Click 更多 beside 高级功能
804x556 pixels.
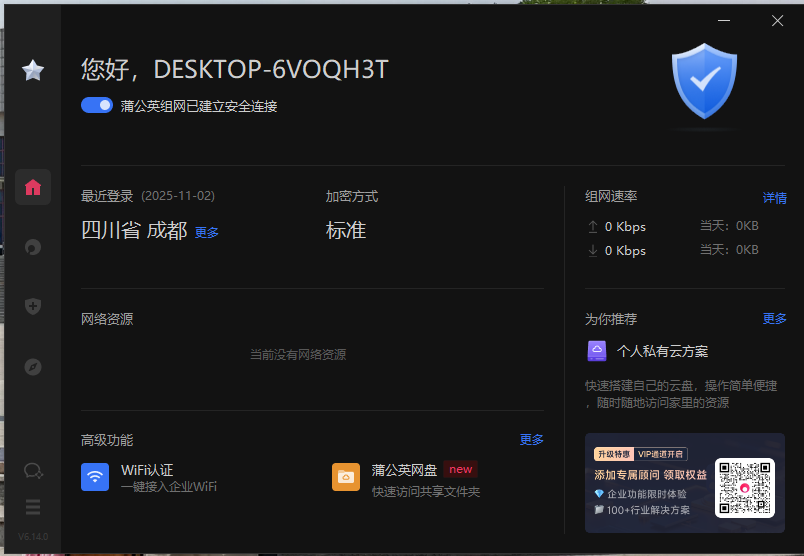click(532, 440)
